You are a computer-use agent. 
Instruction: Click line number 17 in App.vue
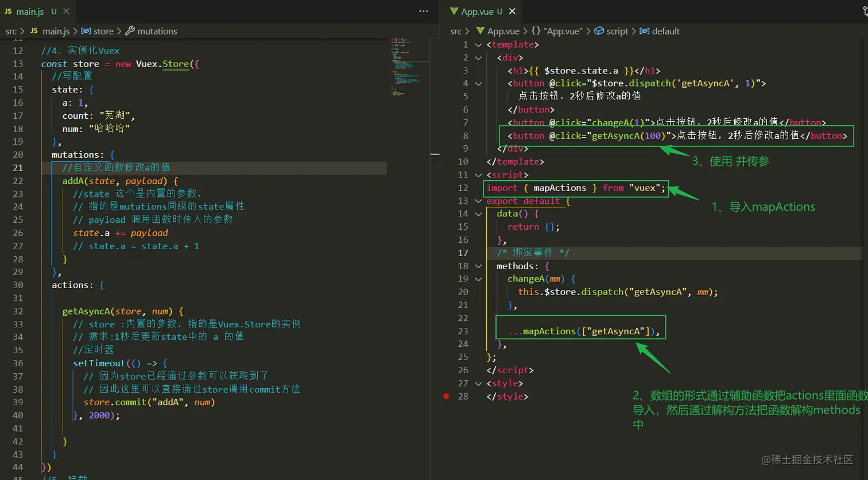click(x=463, y=253)
